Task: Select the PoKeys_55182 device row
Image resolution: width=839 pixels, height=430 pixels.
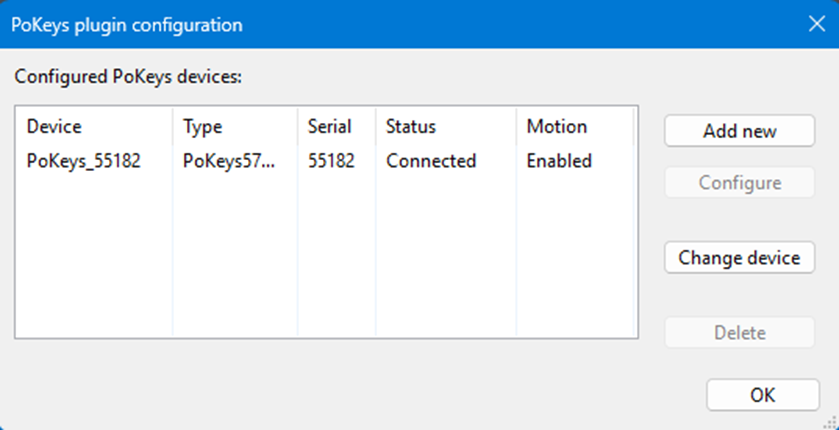Action: tap(84, 161)
